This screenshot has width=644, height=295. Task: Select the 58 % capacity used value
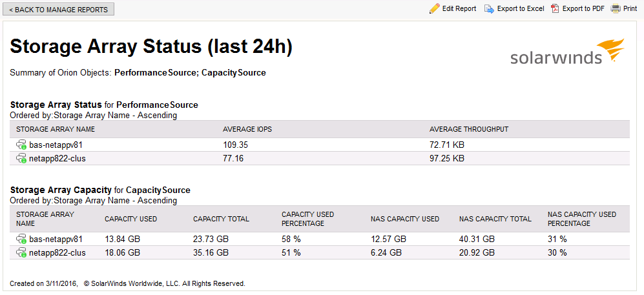click(x=291, y=239)
